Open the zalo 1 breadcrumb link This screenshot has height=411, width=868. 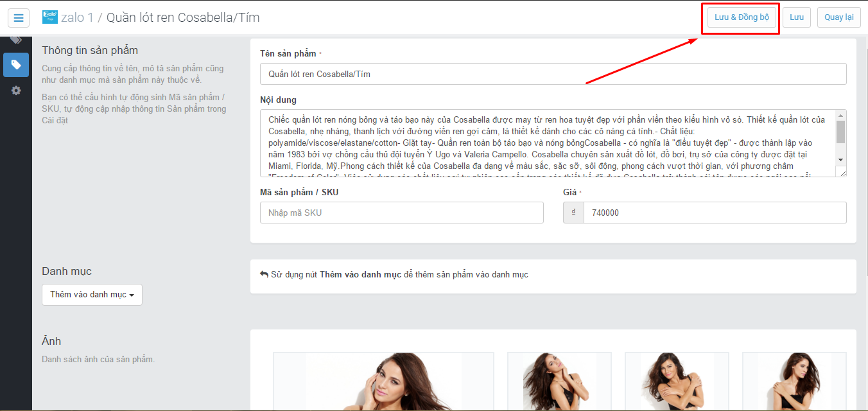click(x=77, y=17)
